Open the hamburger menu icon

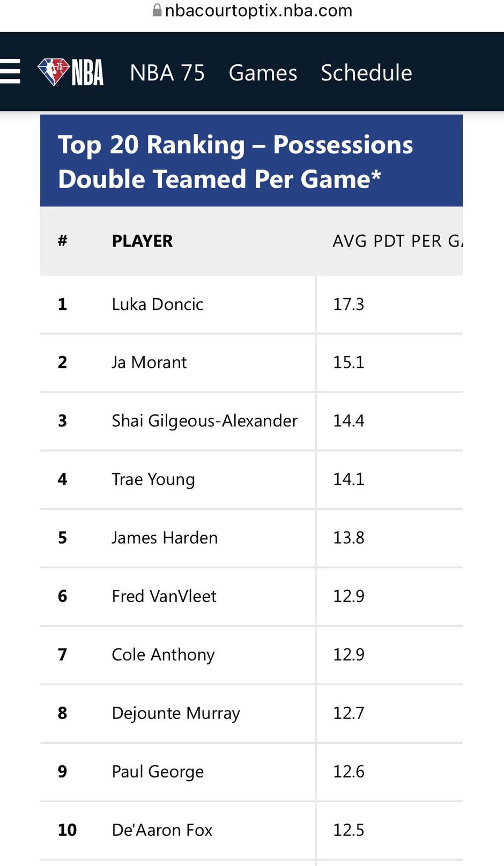(x=10, y=72)
